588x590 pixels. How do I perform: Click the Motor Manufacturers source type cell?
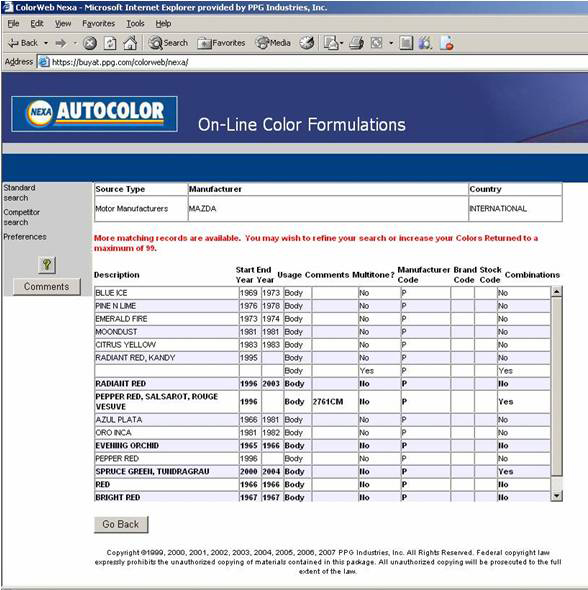pyautogui.click(x=141, y=208)
